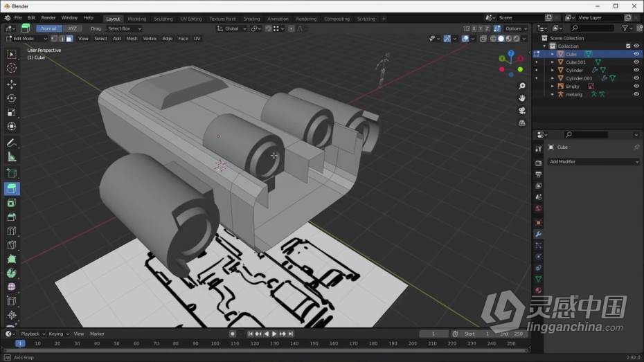The width and height of the screenshot is (644, 362).
Task: Select the Shrink/Fatten tool
Action: click(12, 315)
